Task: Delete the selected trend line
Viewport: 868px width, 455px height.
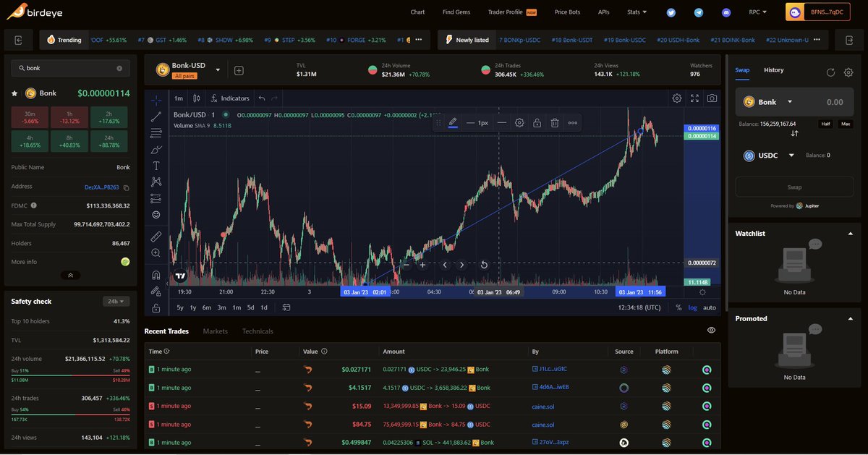Action: pos(555,123)
